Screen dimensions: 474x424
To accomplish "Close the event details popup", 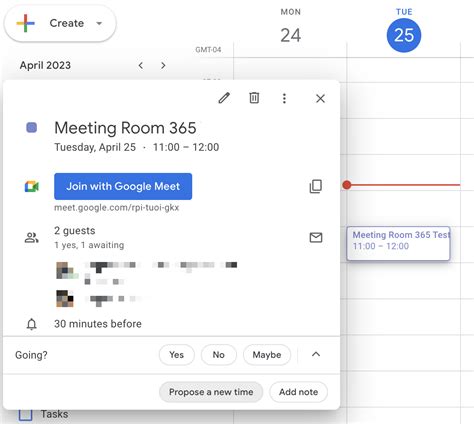I will point(320,98).
